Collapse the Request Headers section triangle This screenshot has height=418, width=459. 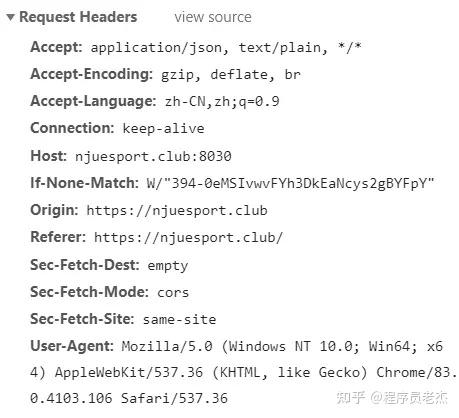[10, 17]
